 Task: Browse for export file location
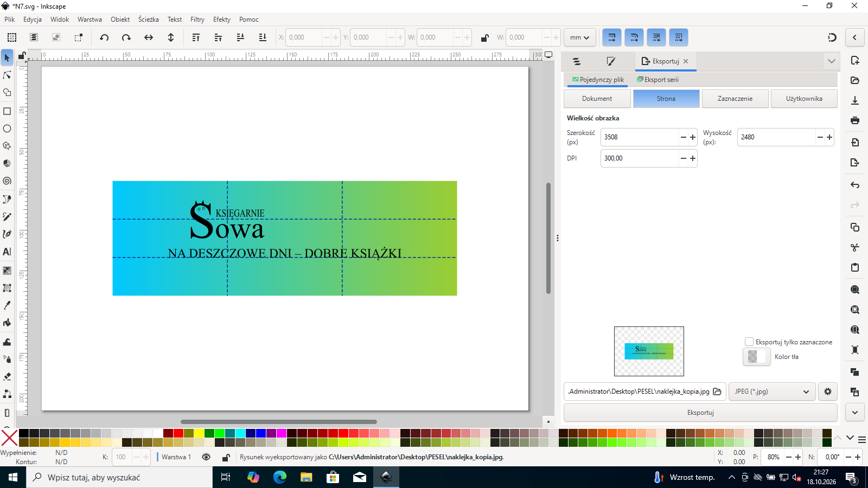pyautogui.click(x=717, y=391)
